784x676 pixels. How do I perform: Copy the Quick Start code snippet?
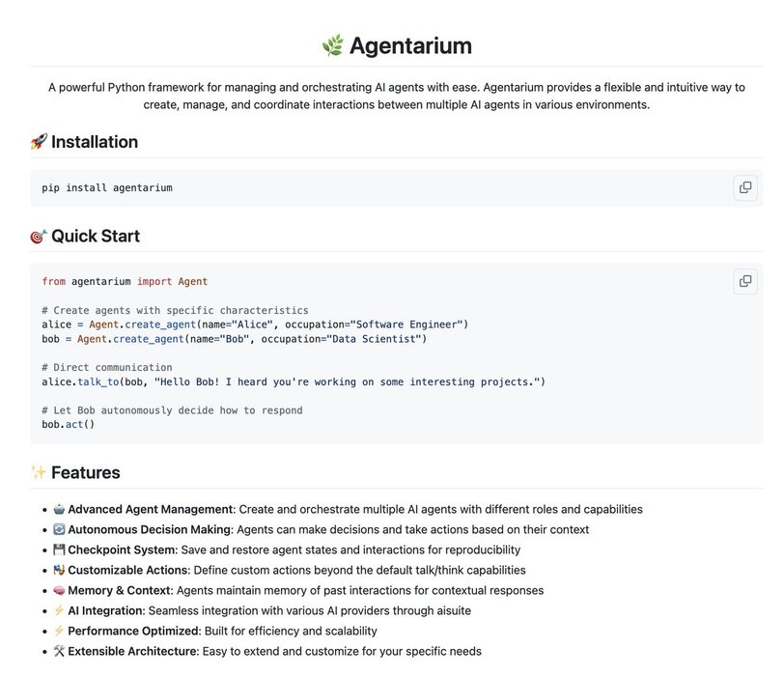[745, 281]
